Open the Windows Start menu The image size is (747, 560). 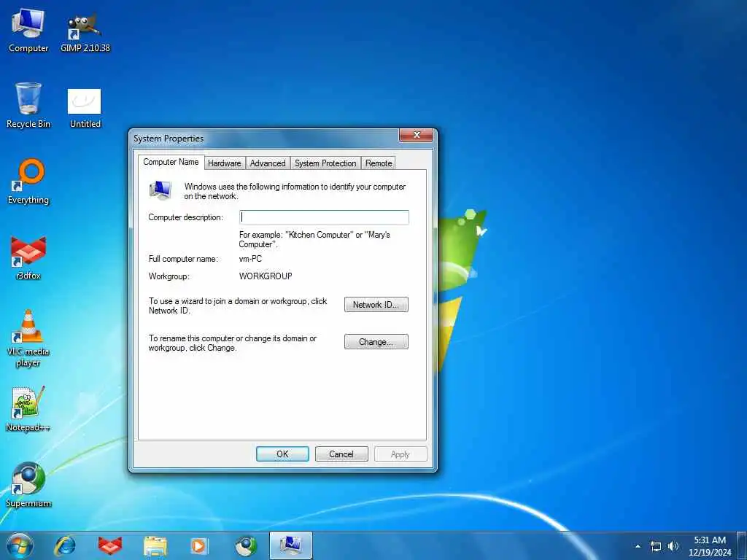click(20, 545)
